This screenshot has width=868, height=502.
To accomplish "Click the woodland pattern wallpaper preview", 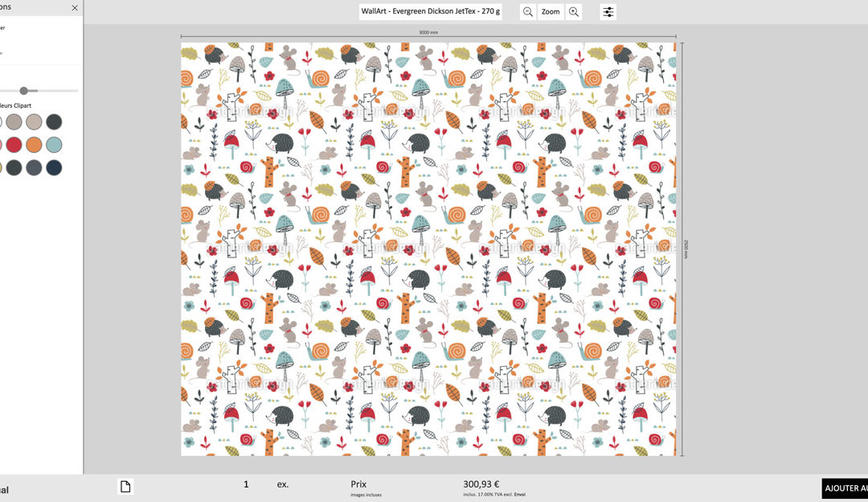I will pos(428,249).
